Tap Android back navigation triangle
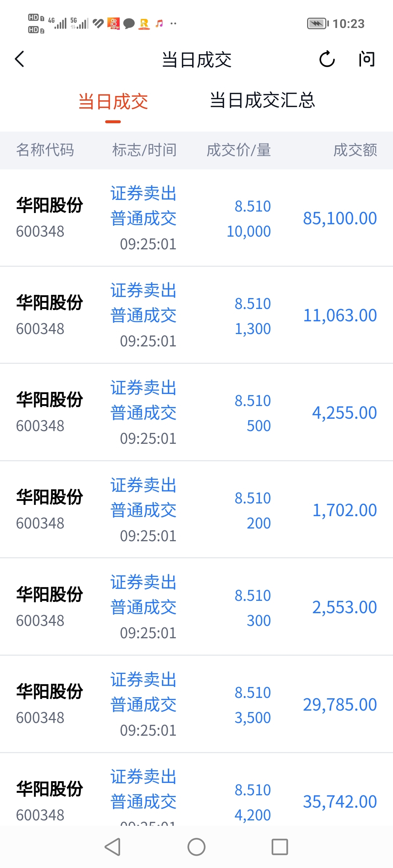Viewport: 393px width, 868px height. [x=113, y=847]
